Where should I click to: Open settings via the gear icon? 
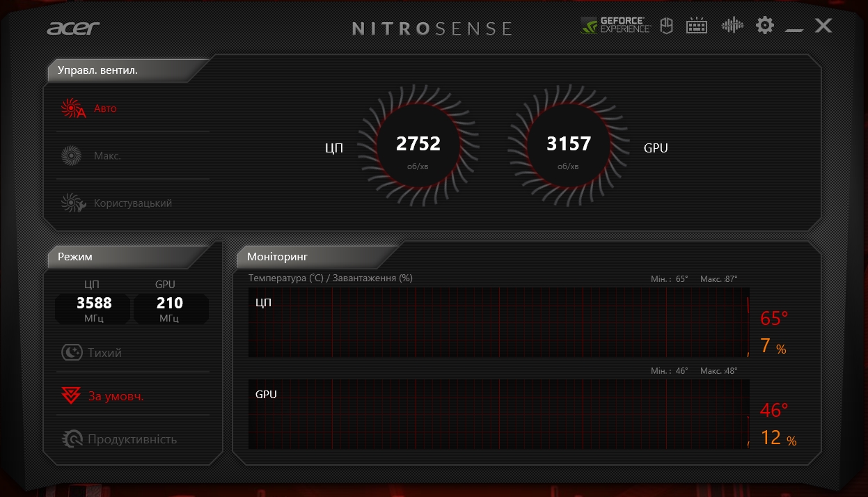point(765,26)
